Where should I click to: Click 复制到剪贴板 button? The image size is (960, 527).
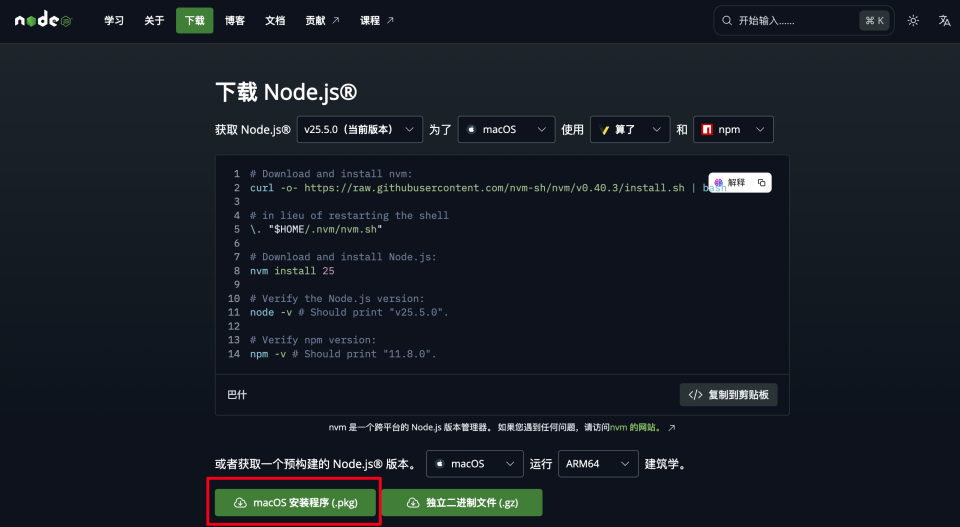coord(728,395)
